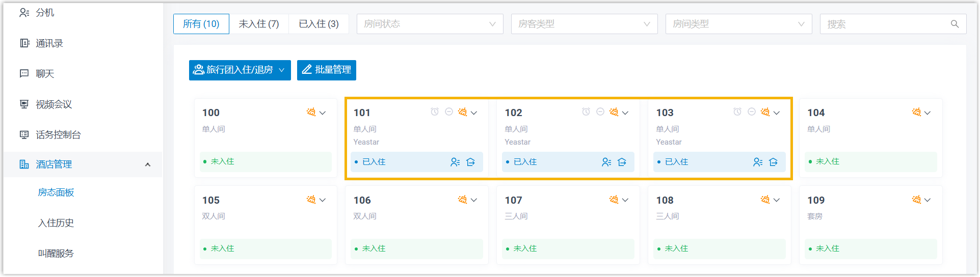This screenshot has height=277, width=980.
Task: Open the 房间状态 dropdown filter
Action: click(x=430, y=24)
